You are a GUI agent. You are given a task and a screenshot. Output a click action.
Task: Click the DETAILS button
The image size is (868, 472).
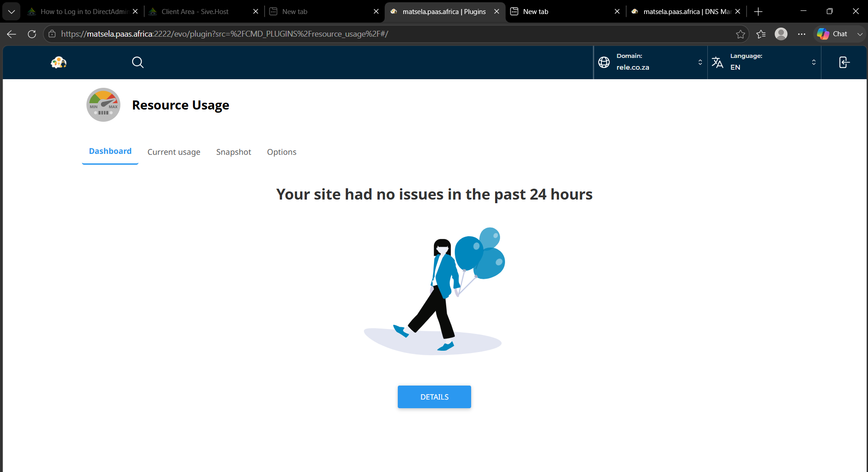click(x=434, y=397)
